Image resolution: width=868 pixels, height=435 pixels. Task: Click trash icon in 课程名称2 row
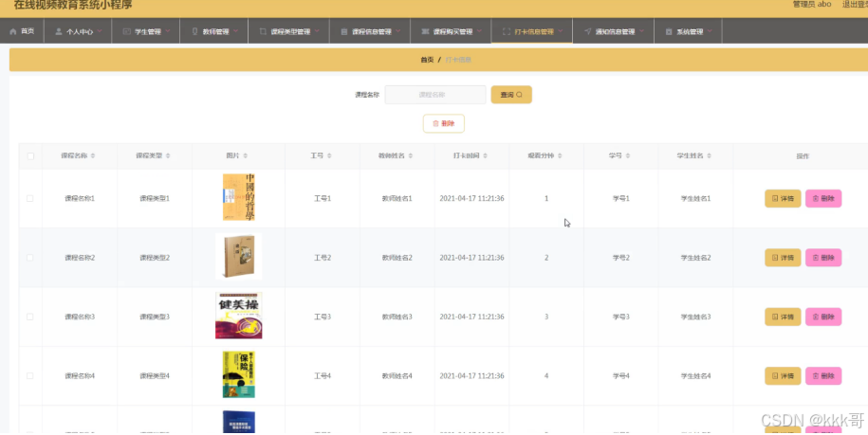[x=816, y=258]
